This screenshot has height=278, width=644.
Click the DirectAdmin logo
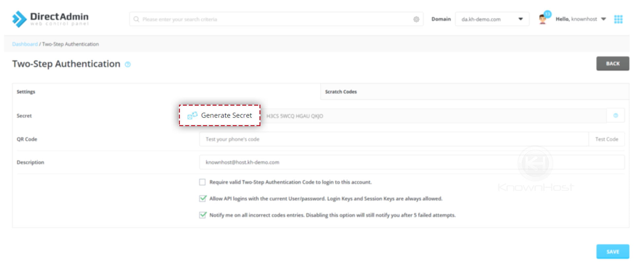(x=50, y=18)
